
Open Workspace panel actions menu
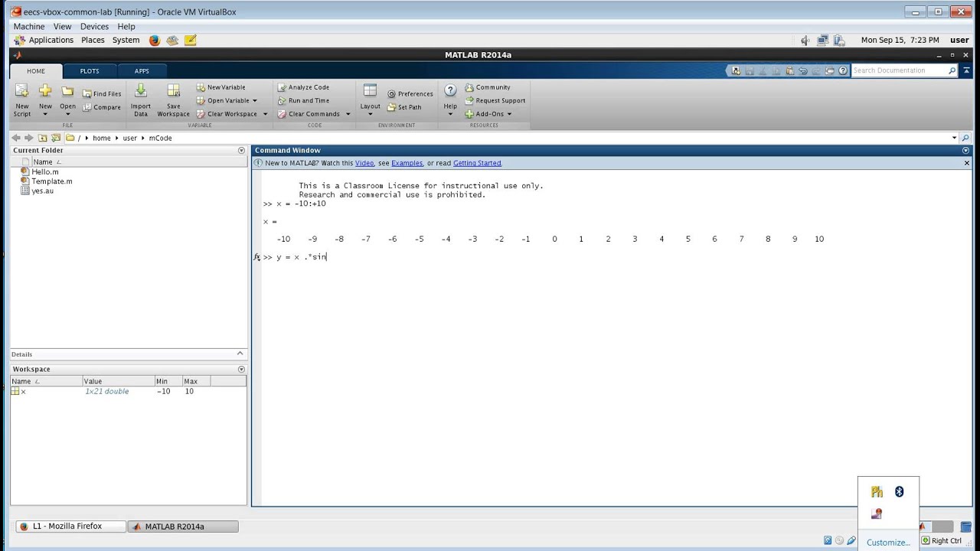click(x=241, y=369)
